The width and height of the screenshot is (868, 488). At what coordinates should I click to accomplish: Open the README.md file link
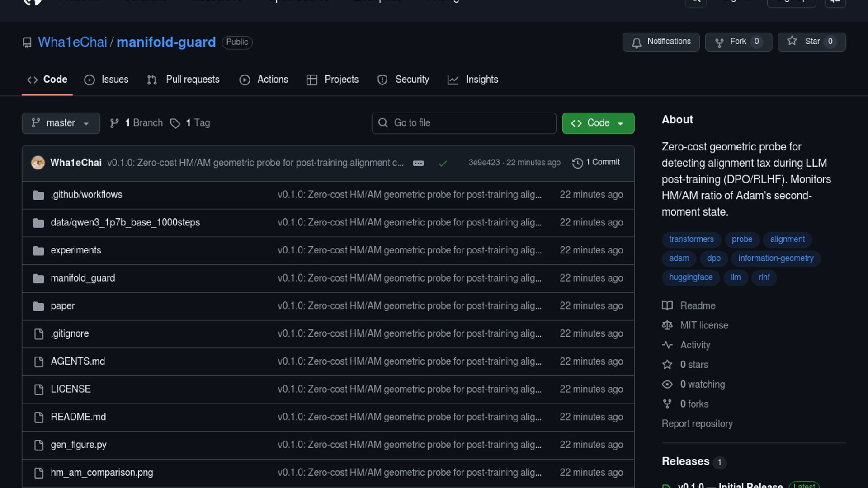click(x=78, y=417)
